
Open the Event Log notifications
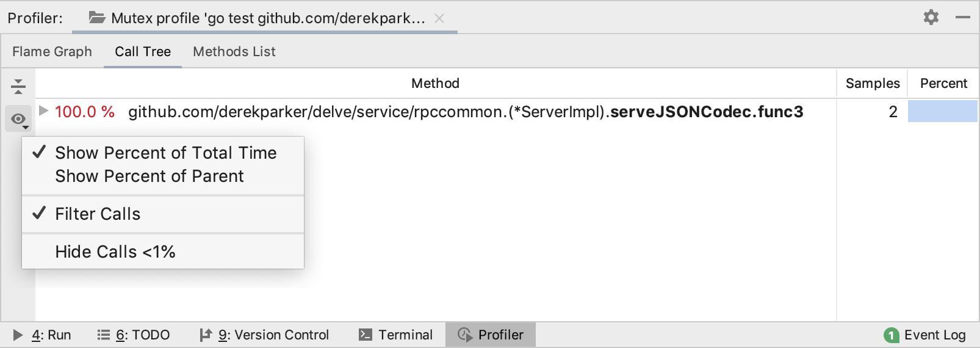(x=925, y=335)
